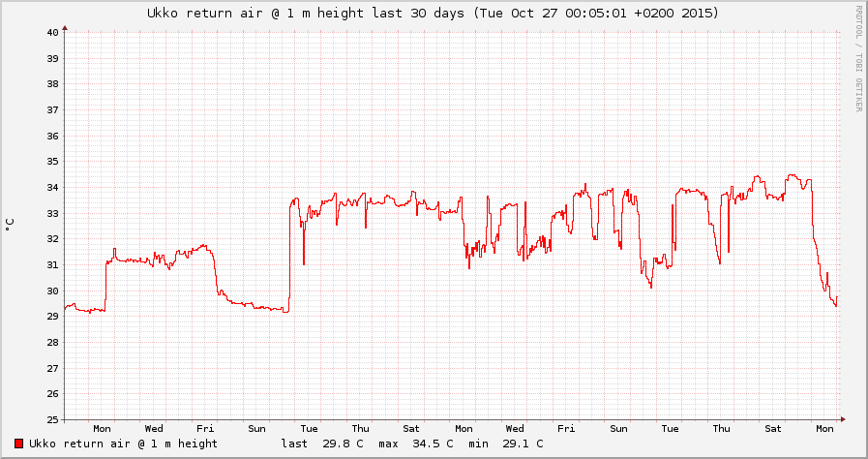868x459 pixels.
Task: Click the y-axis tick label "27"
Action: pos(52,368)
